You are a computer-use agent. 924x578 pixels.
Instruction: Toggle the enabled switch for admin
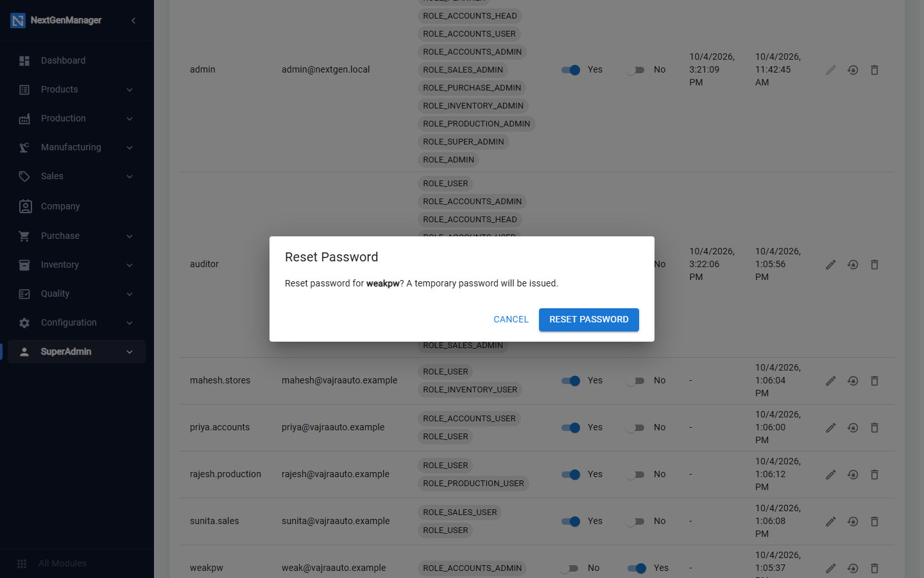570,70
